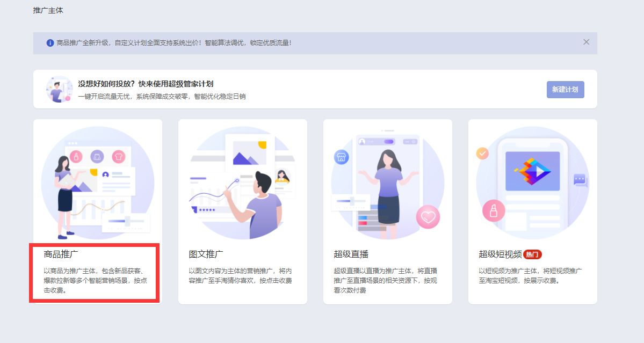Open the 商品推广 promotion card
This screenshot has width=644, height=343.
coord(97,212)
